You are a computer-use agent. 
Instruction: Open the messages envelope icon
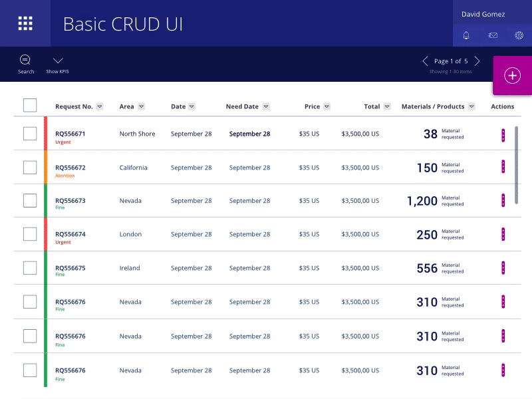click(x=492, y=35)
